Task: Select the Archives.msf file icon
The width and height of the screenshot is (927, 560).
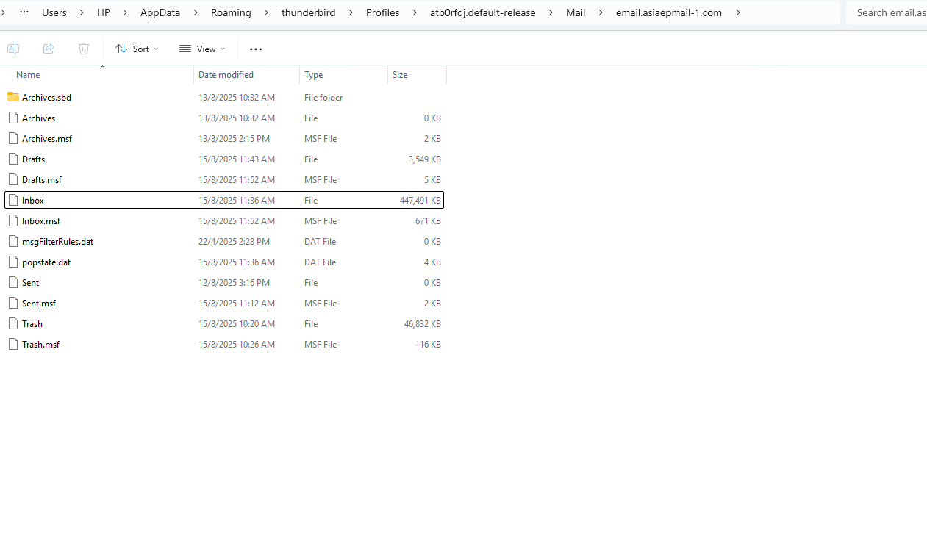Action: point(12,138)
